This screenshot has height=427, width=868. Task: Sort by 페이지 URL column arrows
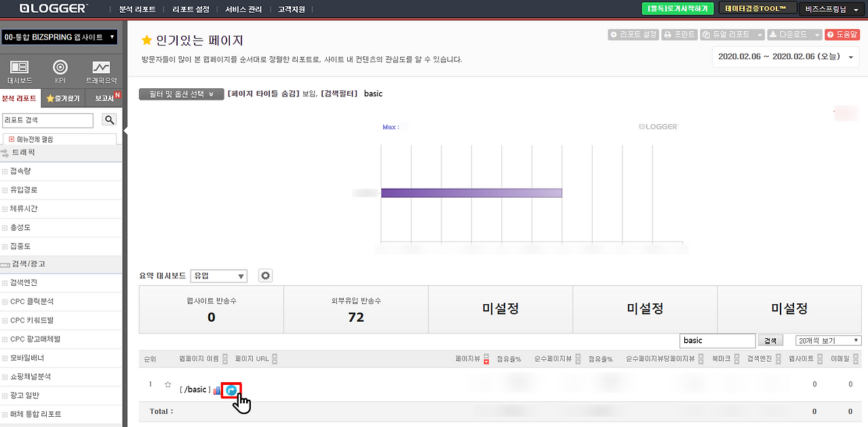pos(275,359)
